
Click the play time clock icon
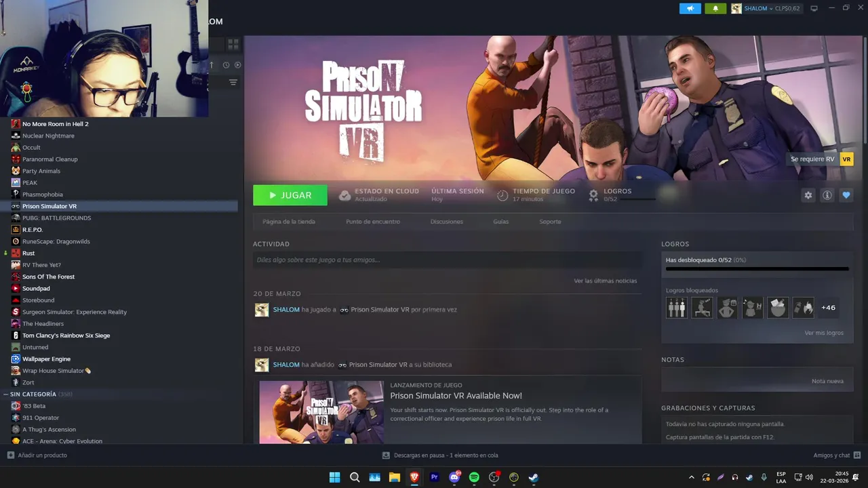(x=502, y=195)
